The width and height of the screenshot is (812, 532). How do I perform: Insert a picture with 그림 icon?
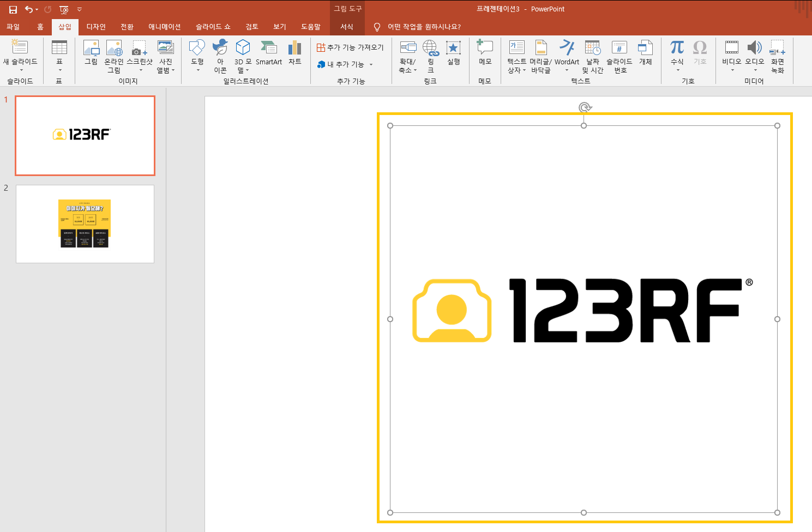coord(91,53)
